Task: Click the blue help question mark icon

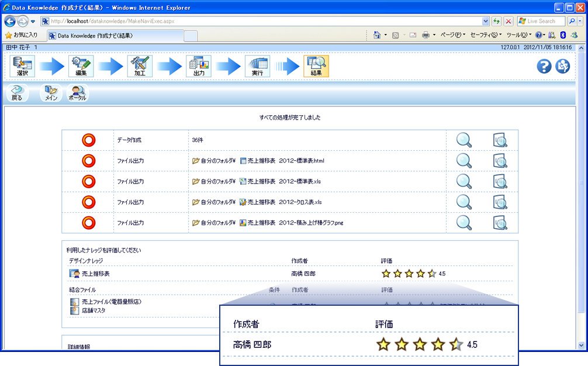Action: click(x=544, y=66)
